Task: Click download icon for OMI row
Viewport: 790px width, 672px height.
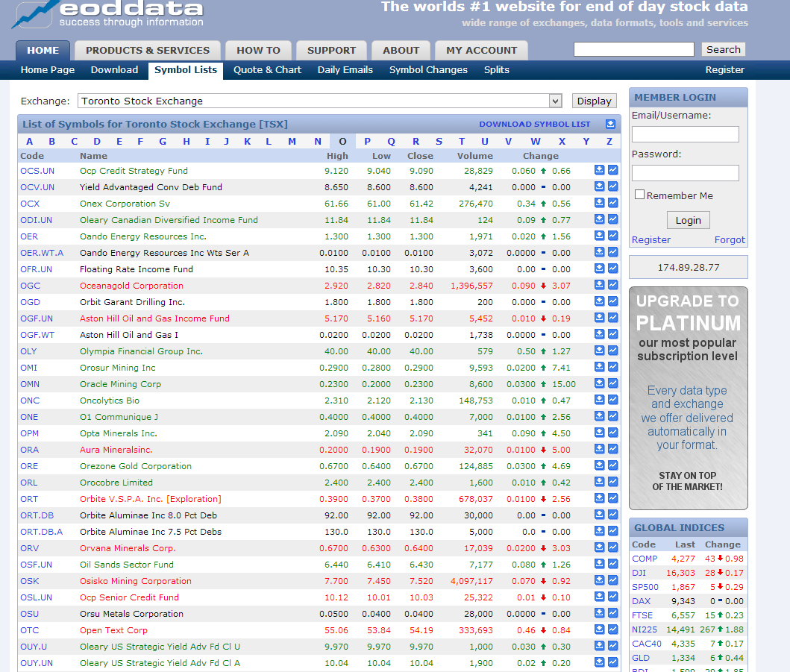Action: (x=599, y=367)
